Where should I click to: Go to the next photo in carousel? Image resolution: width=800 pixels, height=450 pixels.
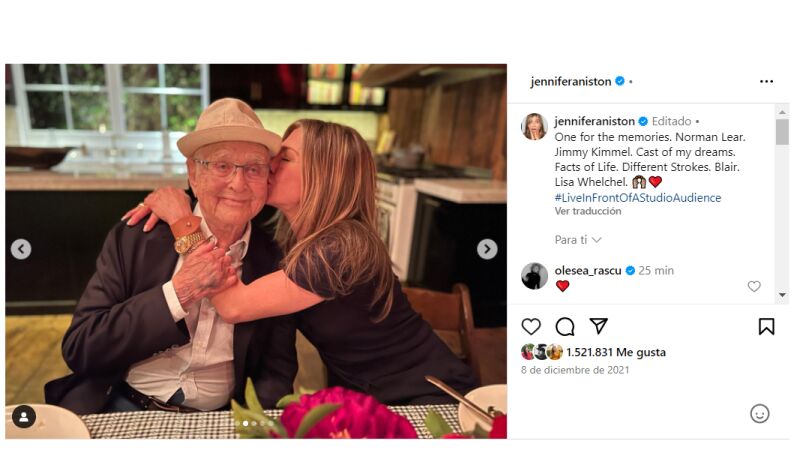tap(487, 249)
